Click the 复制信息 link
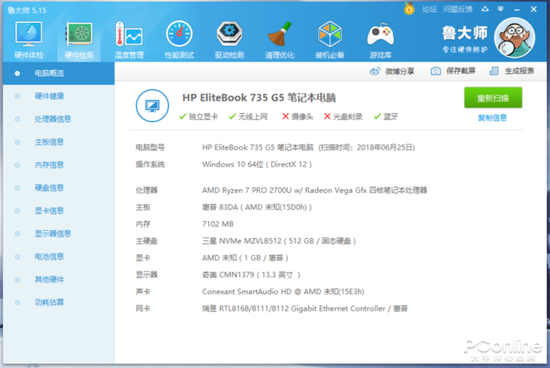This screenshot has height=368, width=550. [x=492, y=118]
